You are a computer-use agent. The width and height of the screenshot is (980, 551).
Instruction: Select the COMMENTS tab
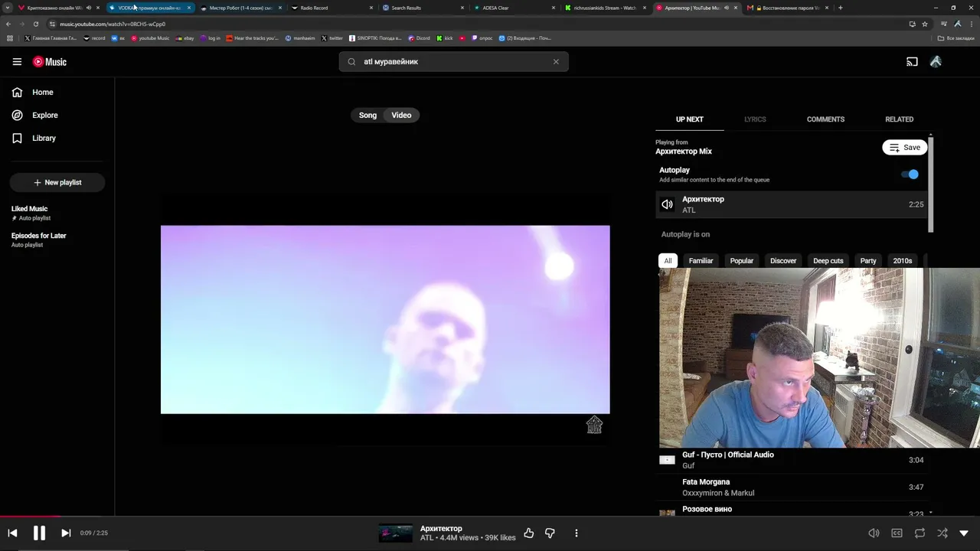(825, 119)
